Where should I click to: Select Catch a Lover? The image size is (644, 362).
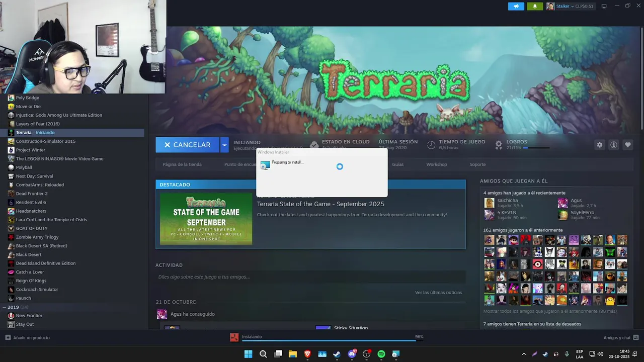[30, 272]
